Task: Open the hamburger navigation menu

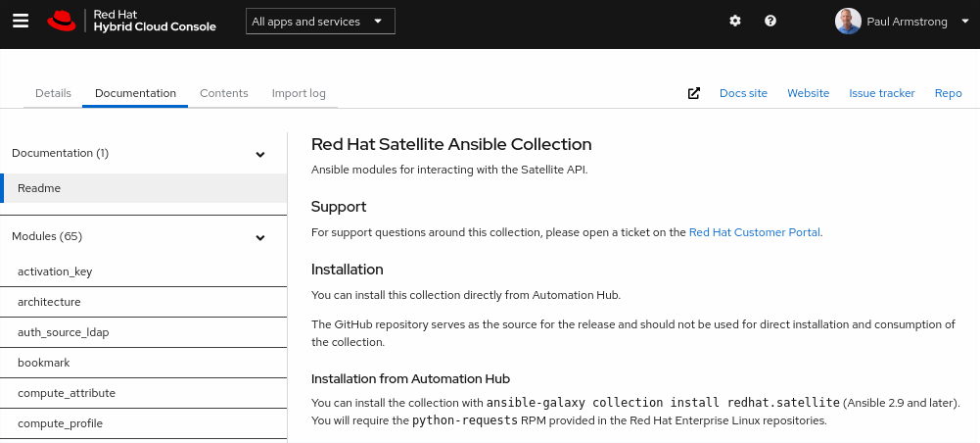Action: pyautogui.click(x=21, y=21)
